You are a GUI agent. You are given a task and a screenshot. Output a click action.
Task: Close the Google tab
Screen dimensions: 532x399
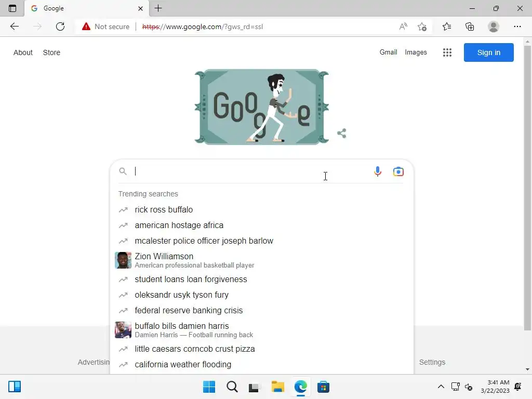tap(140, 8)
